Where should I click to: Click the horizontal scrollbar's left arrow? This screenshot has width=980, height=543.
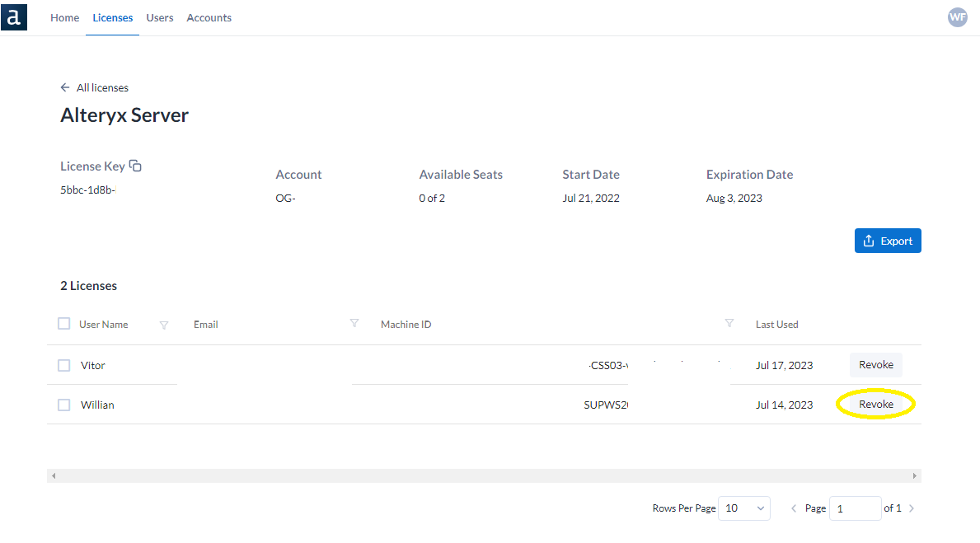coord(54,476)
